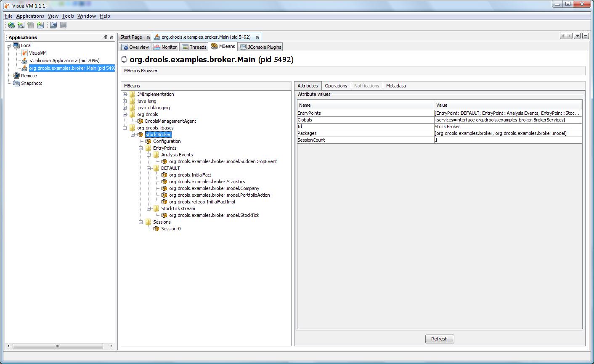The height and width of the screenshot is (364, 594).
Task: Expand the JMImplementation tree node
Action: point(125,94)
